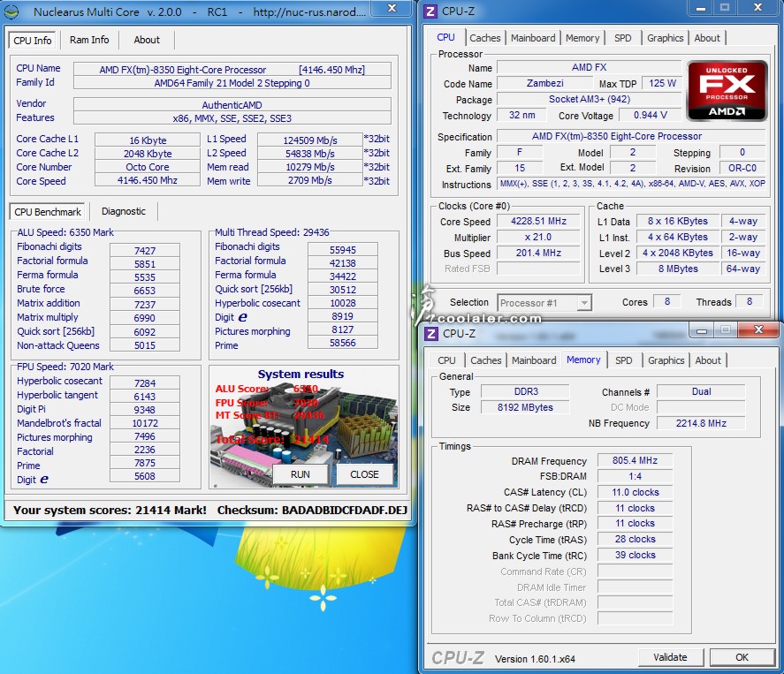Click the Mem read value "10279 Mb/s"

point(310,167)
